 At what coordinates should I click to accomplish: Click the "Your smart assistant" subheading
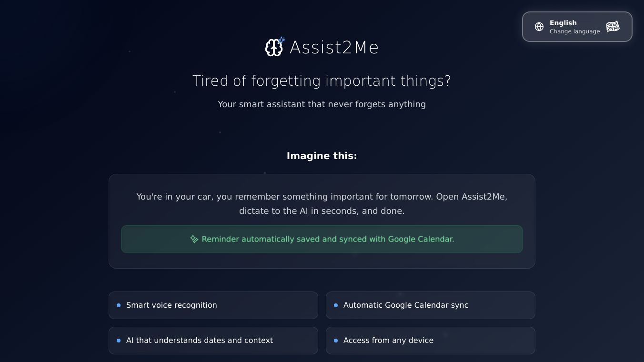pyautogui.click(x=322, y=104)
